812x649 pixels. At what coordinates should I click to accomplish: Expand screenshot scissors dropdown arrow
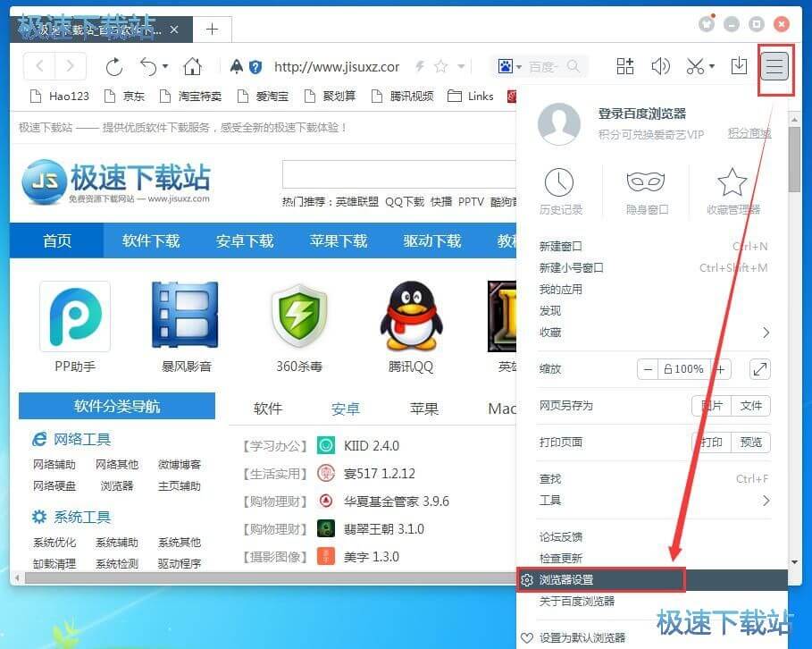coord(712,66)
